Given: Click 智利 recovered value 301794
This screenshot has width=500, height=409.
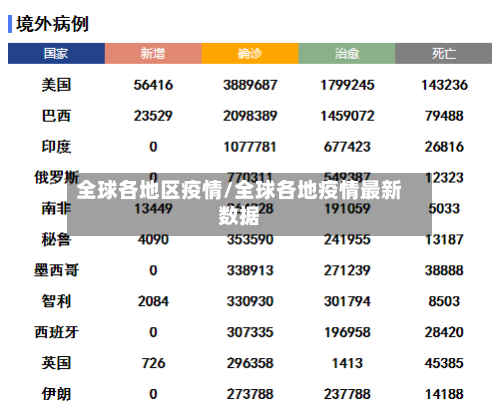Looking at the screenshot, I should [347, 301].
